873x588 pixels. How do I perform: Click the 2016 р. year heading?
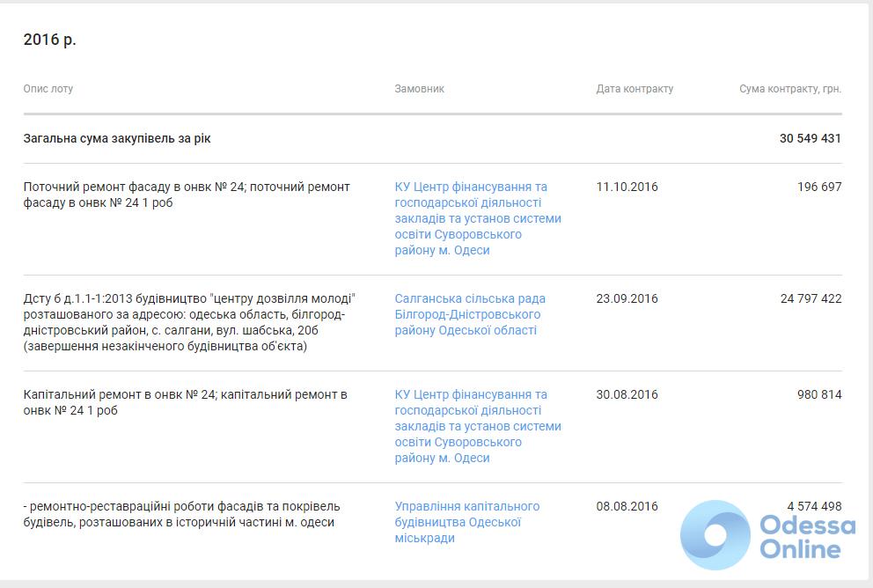(x=49, y=40)
